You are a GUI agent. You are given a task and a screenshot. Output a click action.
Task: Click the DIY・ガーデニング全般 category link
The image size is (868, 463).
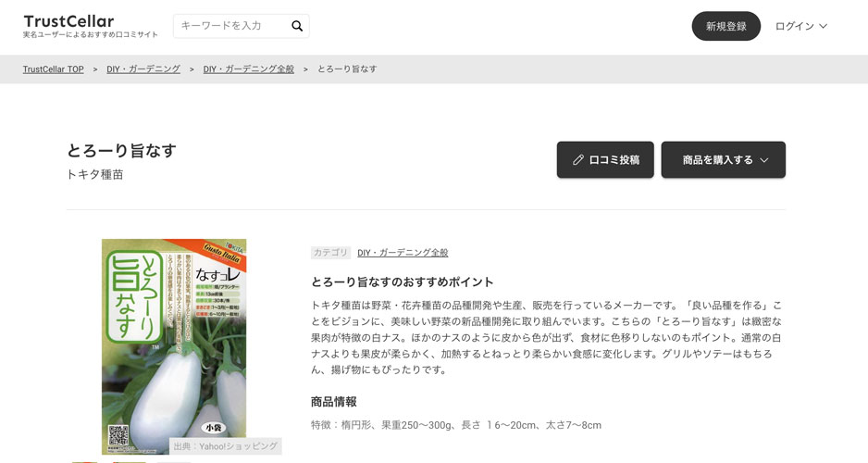click(x=403, y=253)
